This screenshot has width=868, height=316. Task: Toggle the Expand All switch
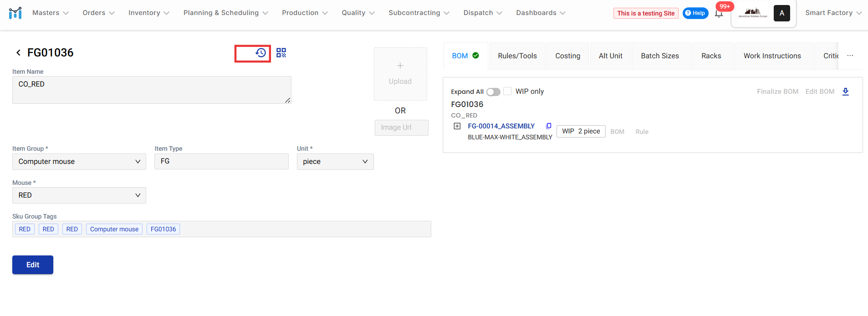pyautogui.click(x=493, y=92)
